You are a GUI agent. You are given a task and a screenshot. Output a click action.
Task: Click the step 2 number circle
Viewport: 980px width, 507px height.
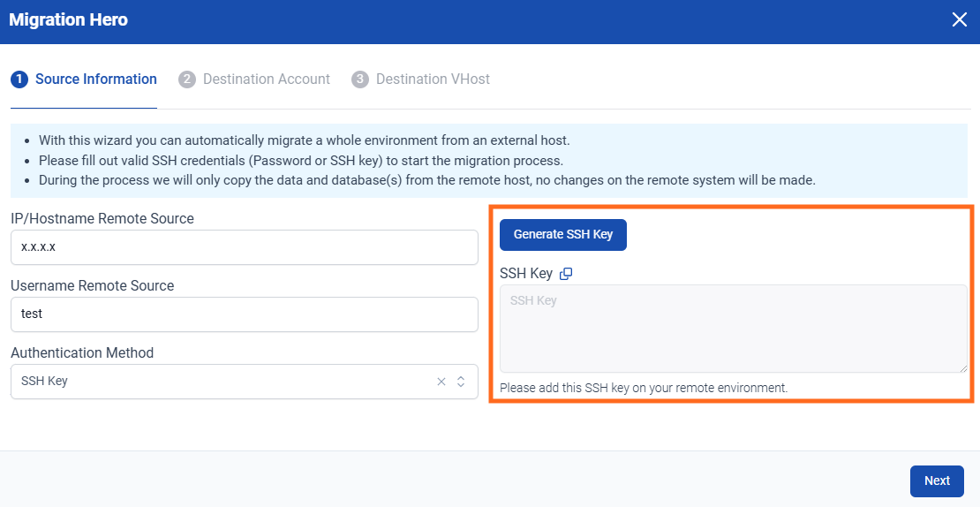tap(186, 79)
